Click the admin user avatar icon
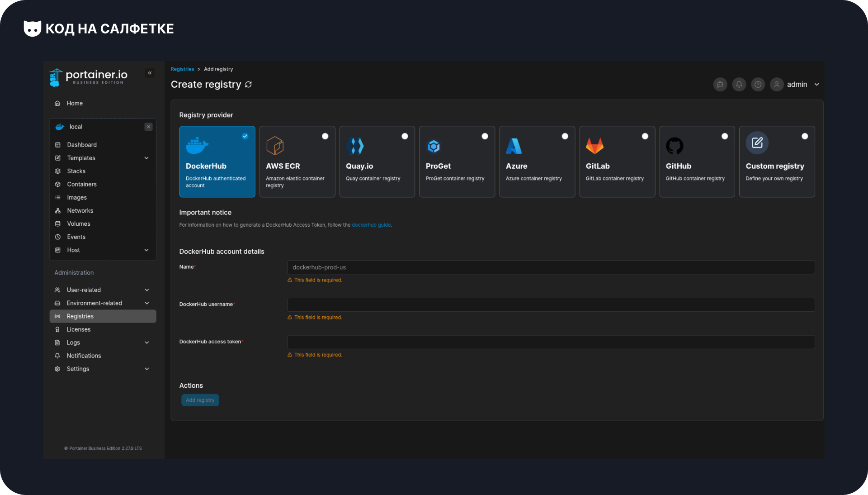The image size is (868, 495). click(777, 85)
